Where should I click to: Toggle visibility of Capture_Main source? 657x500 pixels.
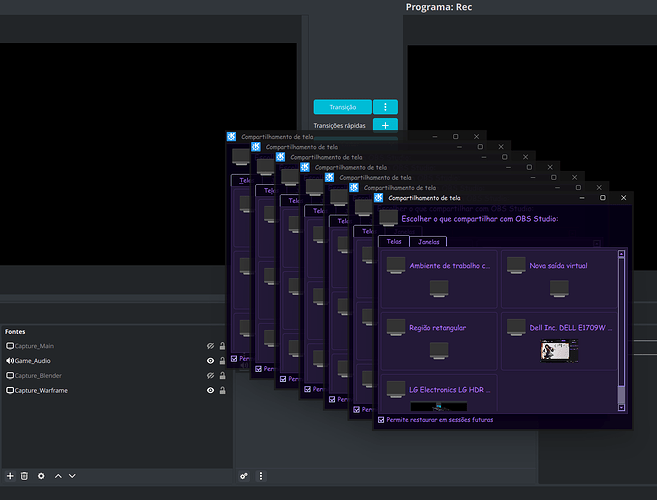[x=210, y=346]
